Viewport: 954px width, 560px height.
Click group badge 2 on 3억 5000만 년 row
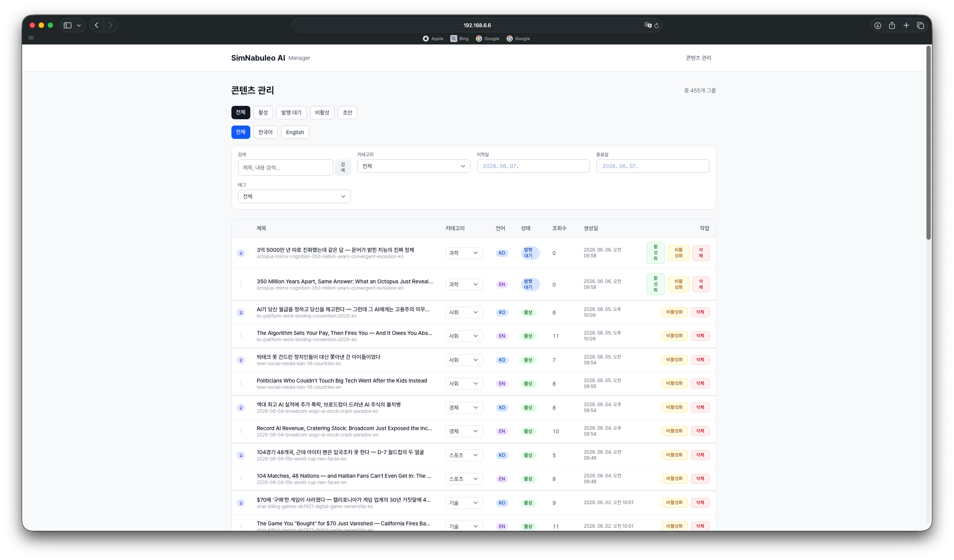[x=241, y=253]
